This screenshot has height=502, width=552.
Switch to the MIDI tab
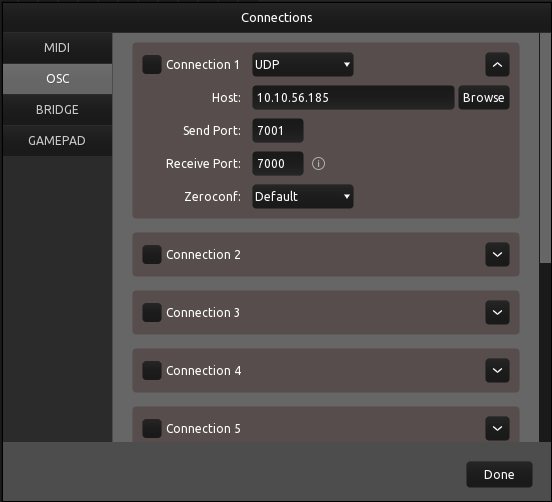pyautogui.click(x=57, y=48)
